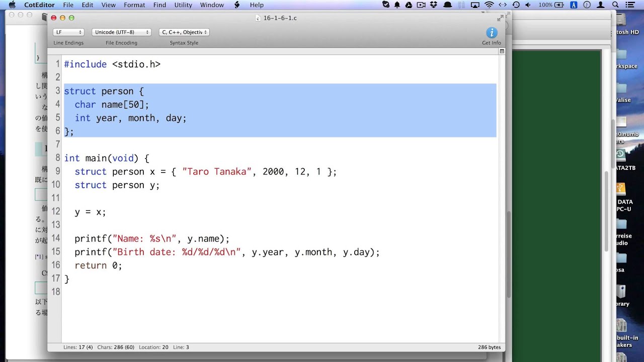Open the input source A menu
Viewport: 644px width, 362px height.
574,5
